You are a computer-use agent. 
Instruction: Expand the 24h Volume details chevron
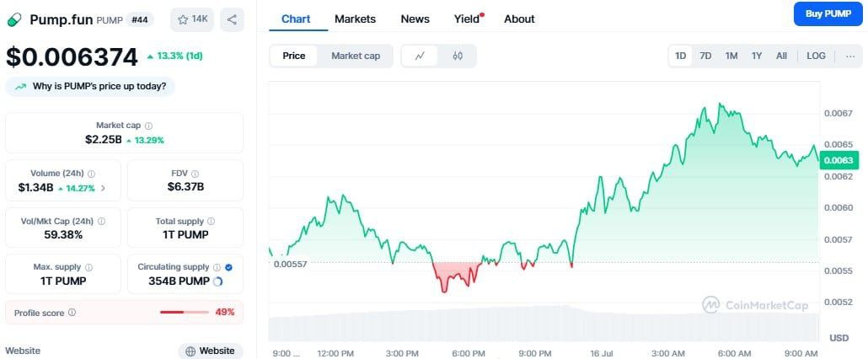(103, 187)
